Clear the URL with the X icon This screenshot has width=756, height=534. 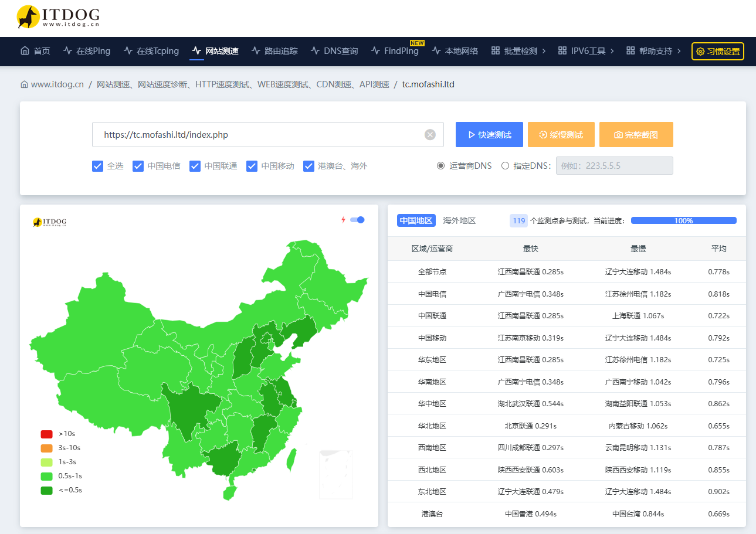430,135
